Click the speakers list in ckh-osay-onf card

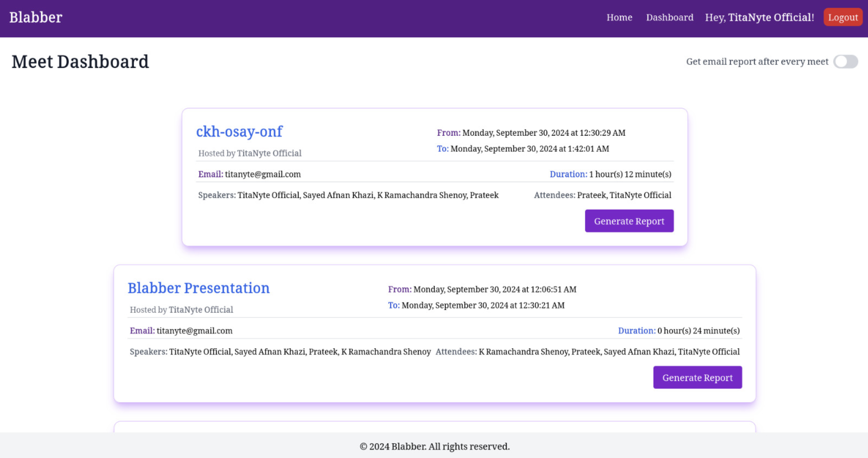click(x=368, y=195)
